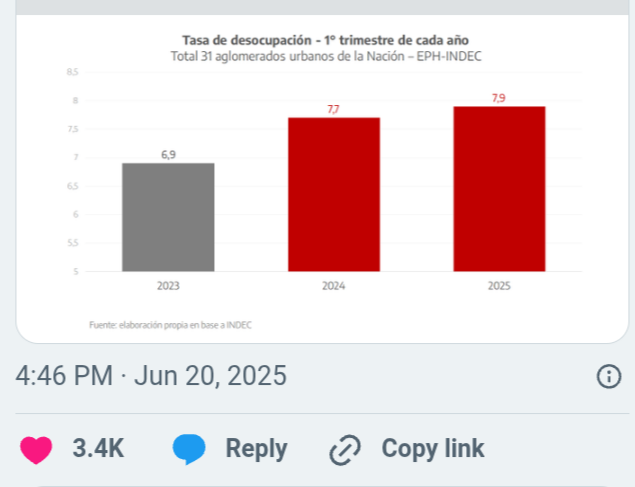Click the Fuente: elaboración propia source note
The image size is (635, 487).
pyautogui.click(x=170, y=325)
